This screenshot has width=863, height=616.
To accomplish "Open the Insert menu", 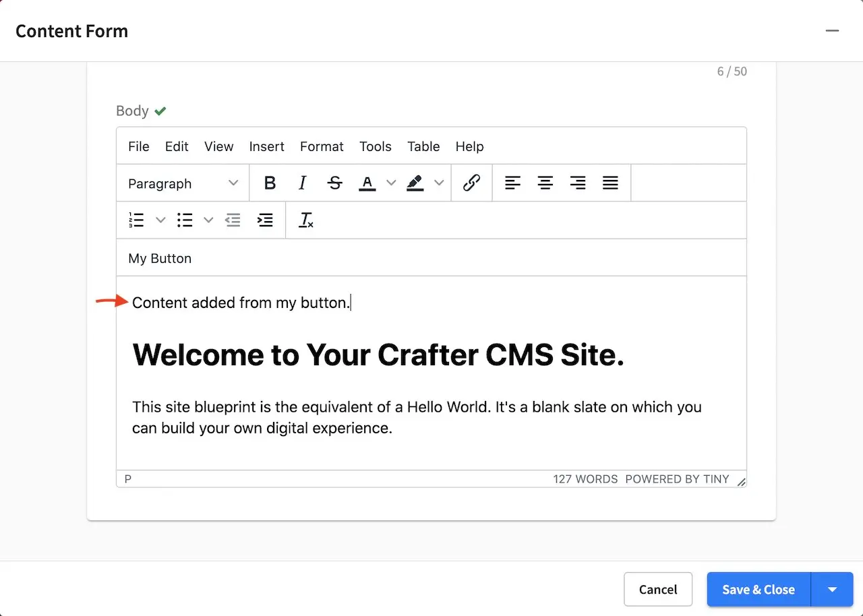I will point(267,146).
